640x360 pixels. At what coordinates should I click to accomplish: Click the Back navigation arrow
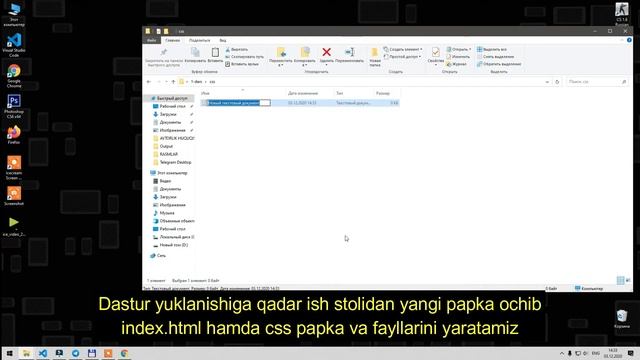[x=149, y=82]
